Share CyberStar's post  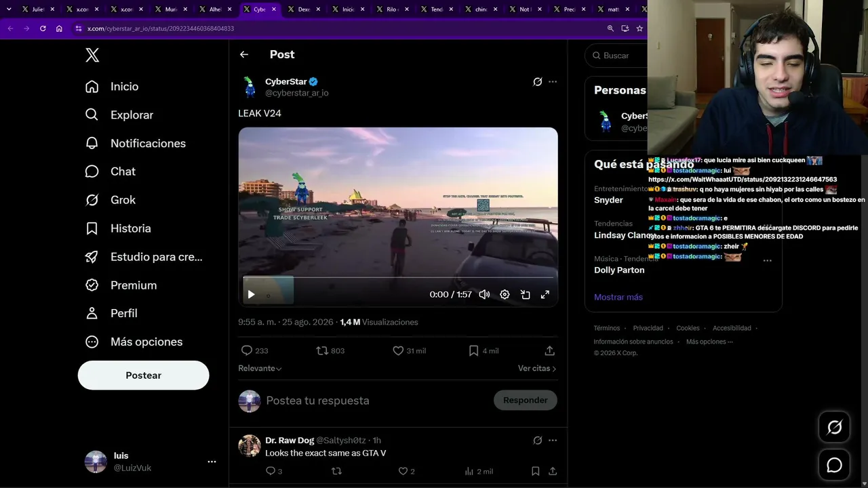549,350
